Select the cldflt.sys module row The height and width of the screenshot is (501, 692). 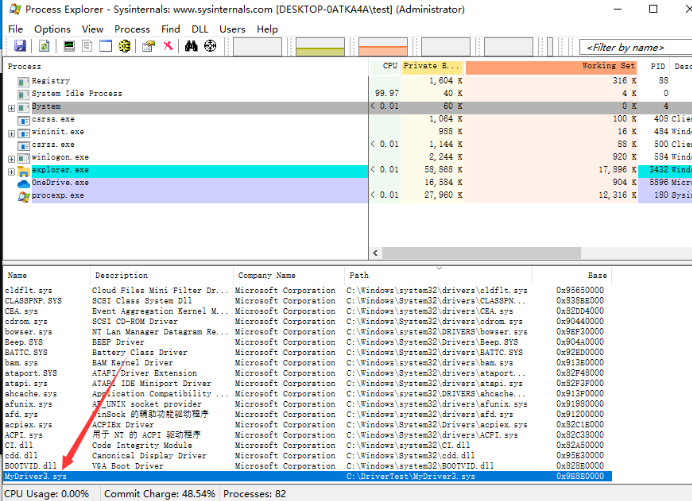308,290
